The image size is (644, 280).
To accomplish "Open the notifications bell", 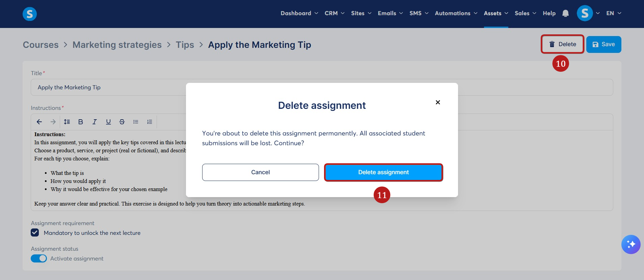I will coord(565,13).
